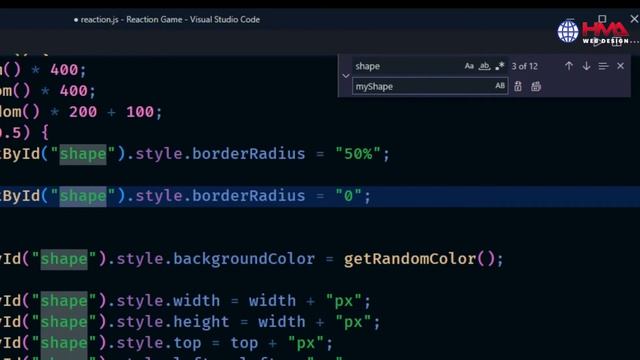Click 'shape' in the borderRadius "50%" line
The height and width of the screenshot is (360, 640).
click(83, 154)
